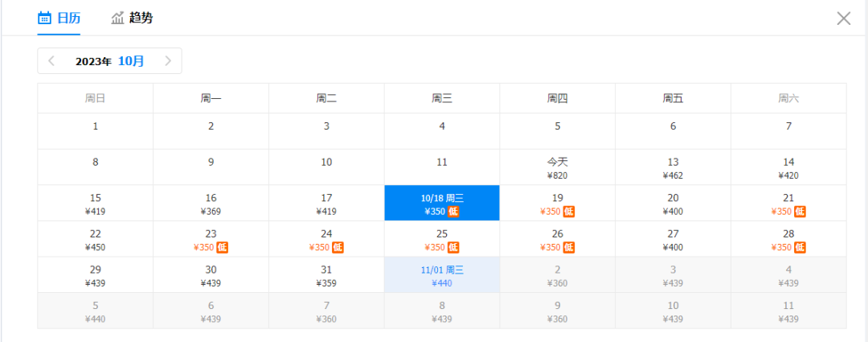This screenshot has width=868, height=342.
Task: Click the 低 badge on October 28
Action: pyautogui.click(x=800, y=247)
